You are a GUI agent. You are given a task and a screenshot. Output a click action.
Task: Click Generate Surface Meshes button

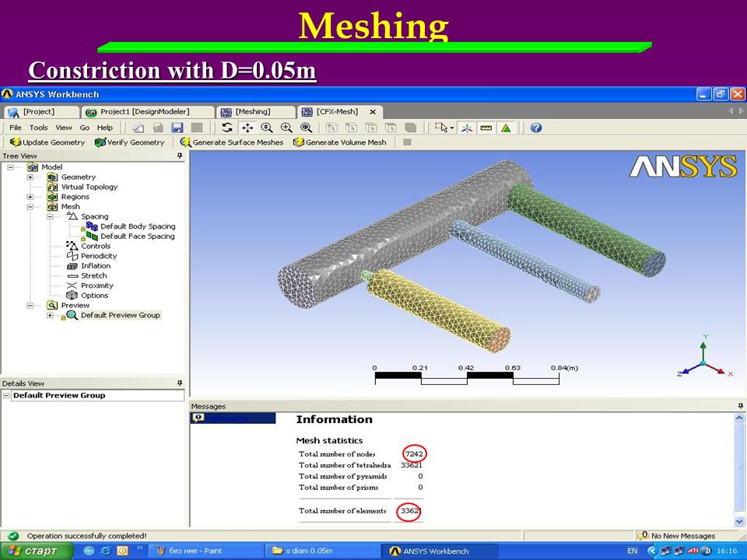232,142
